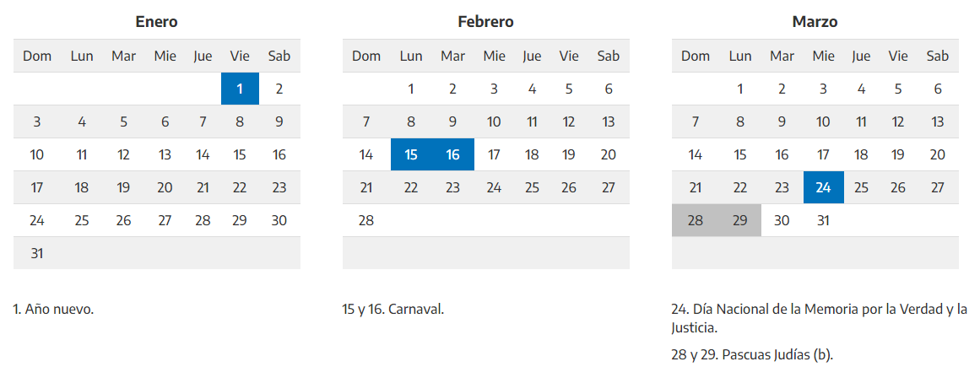Click the 'Año nuevo' holiday note

pos(53,309)
